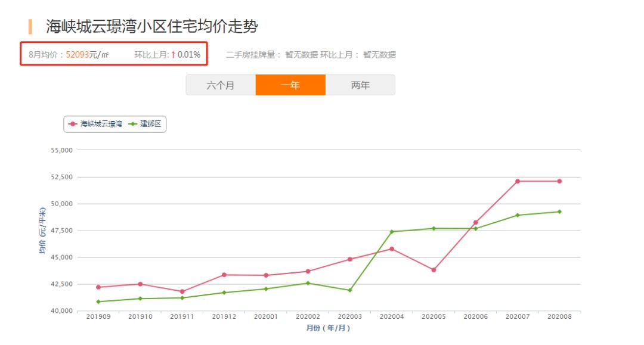Click the 均价 (元/平米) vertical axis title
The image size is (644, 345).
point(42,231)
